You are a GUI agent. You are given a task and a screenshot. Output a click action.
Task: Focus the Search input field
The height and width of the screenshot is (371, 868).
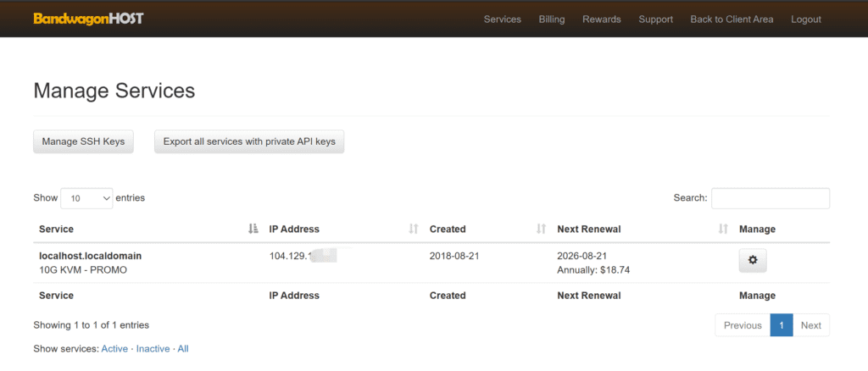click(x=770, y=198)
